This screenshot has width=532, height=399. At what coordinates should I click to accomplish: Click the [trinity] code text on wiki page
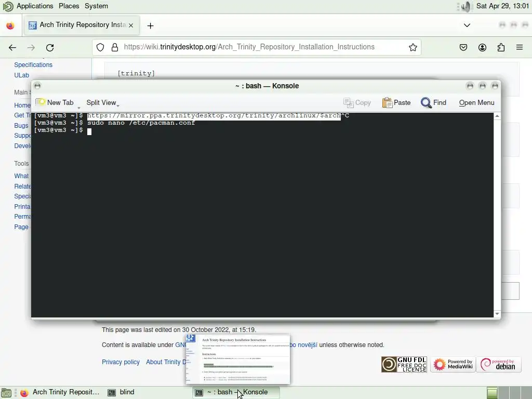click(x=136, y=73)
